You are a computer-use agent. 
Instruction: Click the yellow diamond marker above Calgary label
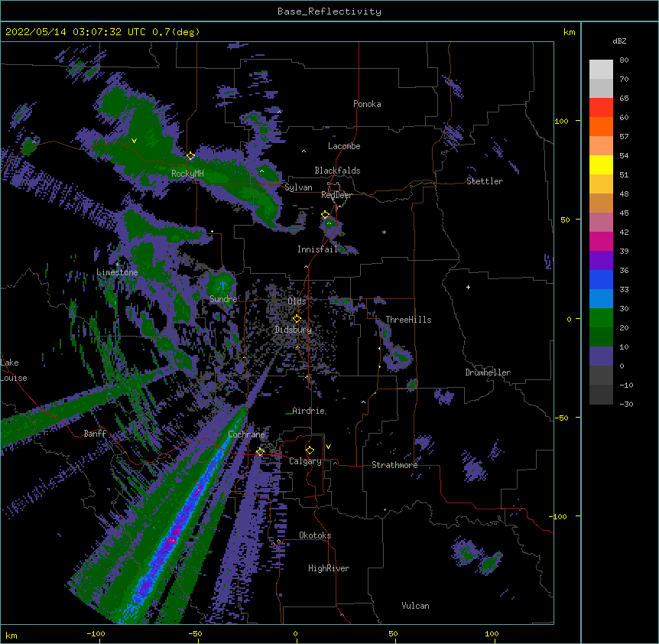pyautogui.click(x=310, y=450)
